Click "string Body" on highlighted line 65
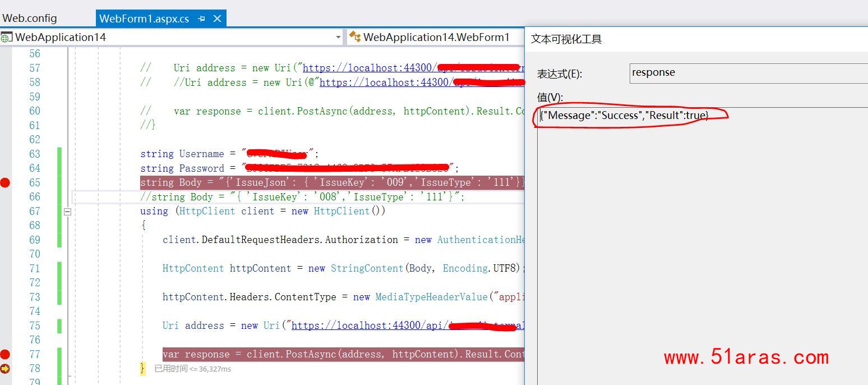868x385 pixels. pyautogui.click(x=171, y=182)
